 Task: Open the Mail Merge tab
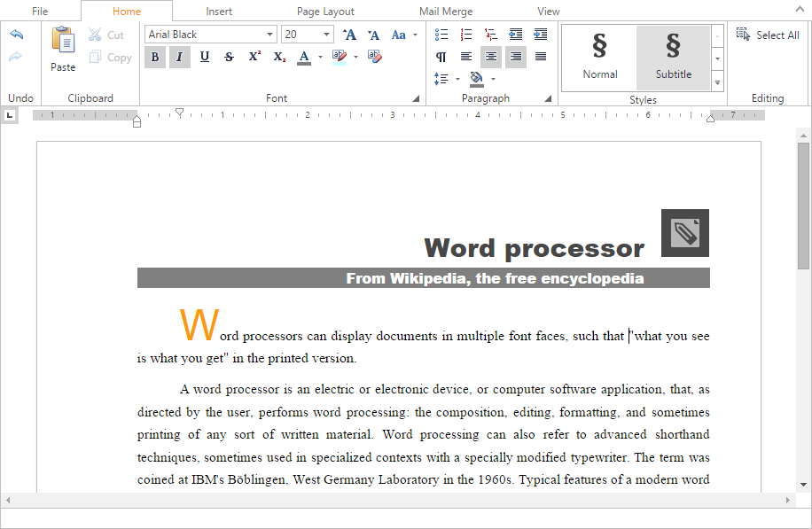[446, 12]
